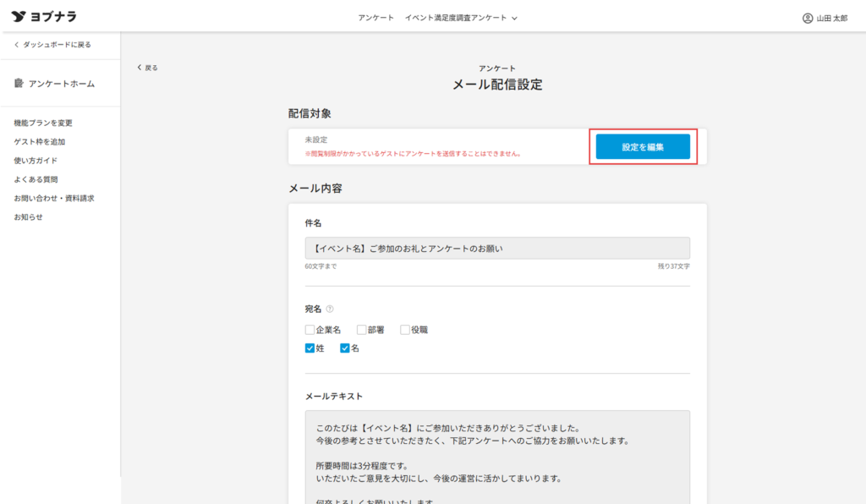The width and height of the screenshot is (866, 504).
Task: Uncheck the 名 checkbox
Action: tap(345, 348)
